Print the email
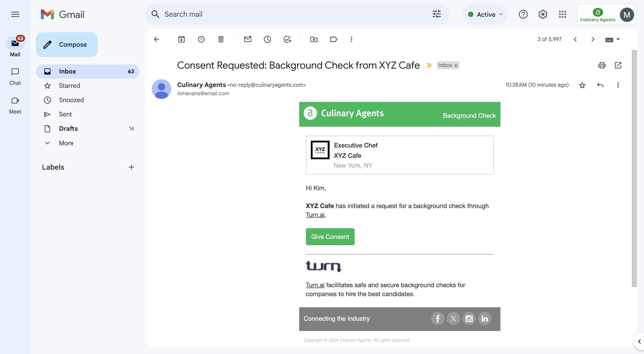The height and width of the screenshot is (354, 644). click(602, 65)
